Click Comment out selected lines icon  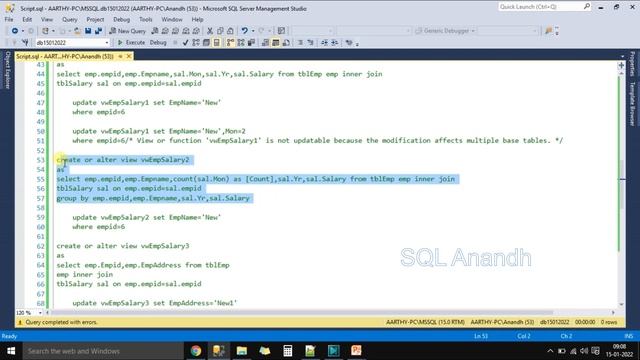(300, 42)
